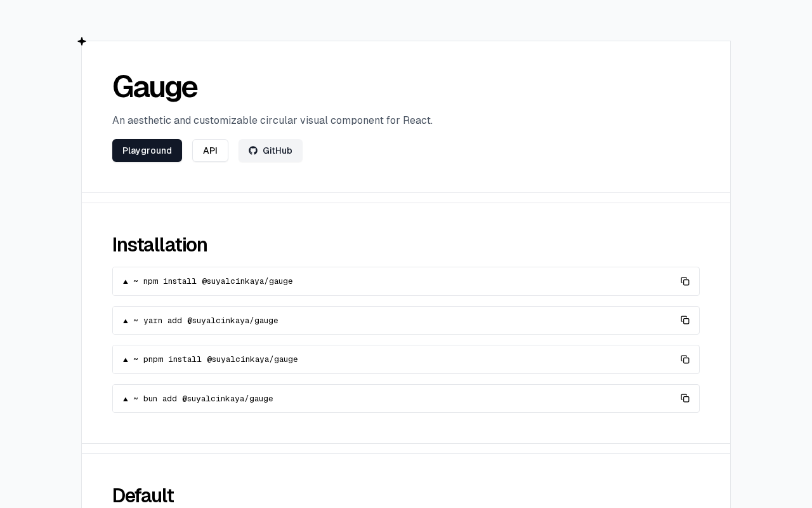Click the triangle prompt icon before bun
Screen dimensions: 812x508
126,399
